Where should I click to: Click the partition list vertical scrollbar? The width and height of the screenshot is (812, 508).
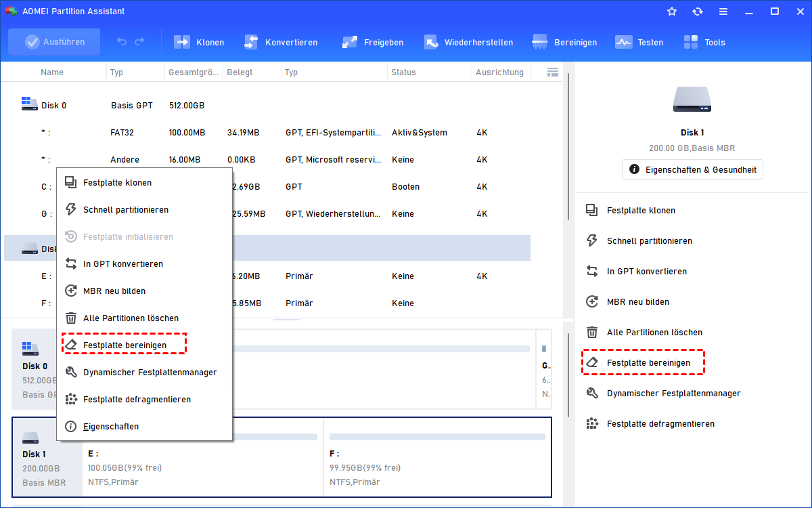click(569, 146)
